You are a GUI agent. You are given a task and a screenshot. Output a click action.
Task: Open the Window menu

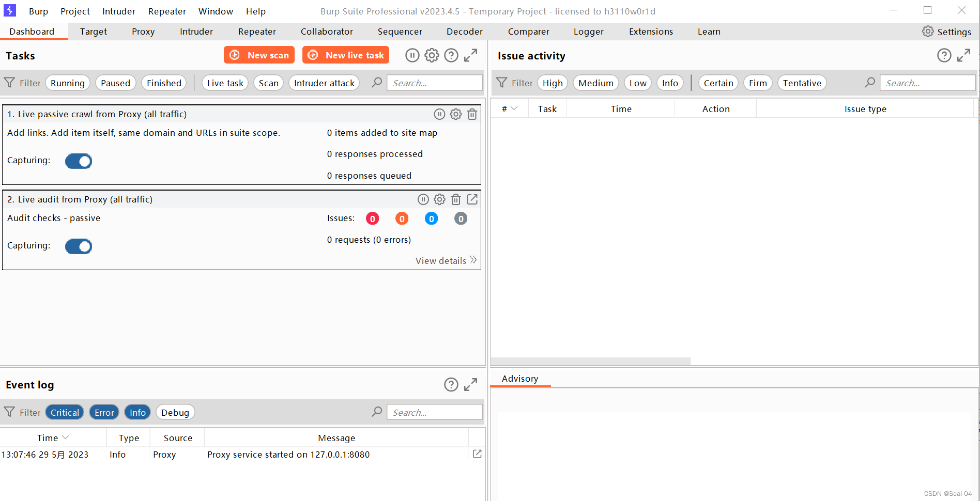point(216,11)
